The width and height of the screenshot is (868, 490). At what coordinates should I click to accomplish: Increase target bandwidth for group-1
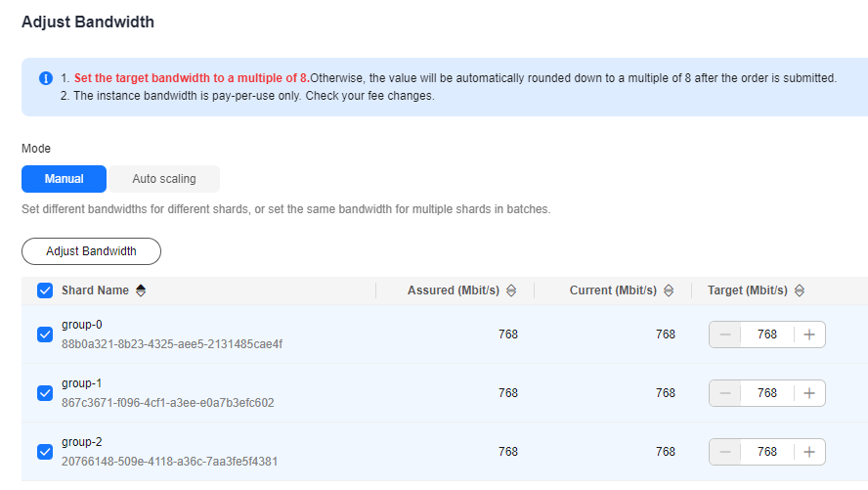coord(809,393)
